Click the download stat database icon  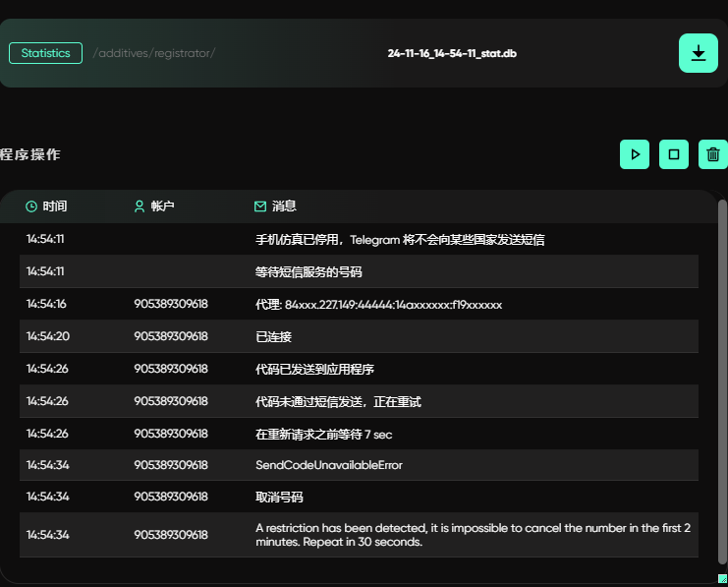(x=698, y=53)
